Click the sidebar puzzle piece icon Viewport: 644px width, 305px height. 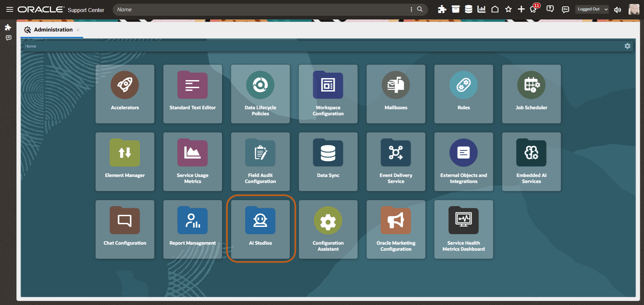click(8, 27)
